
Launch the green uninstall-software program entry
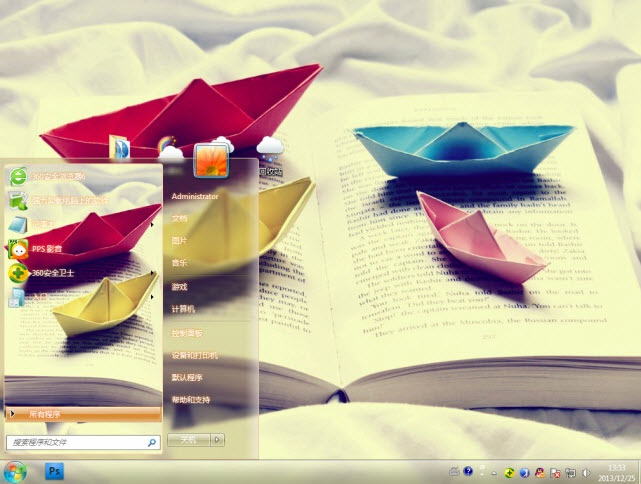tap(83, 200)
